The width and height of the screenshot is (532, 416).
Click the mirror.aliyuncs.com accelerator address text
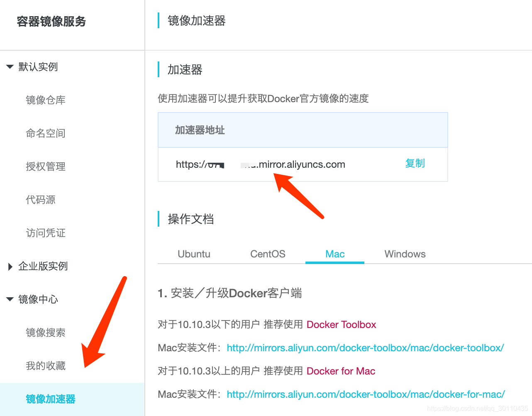pyautogui.click(x=261, y=164)
